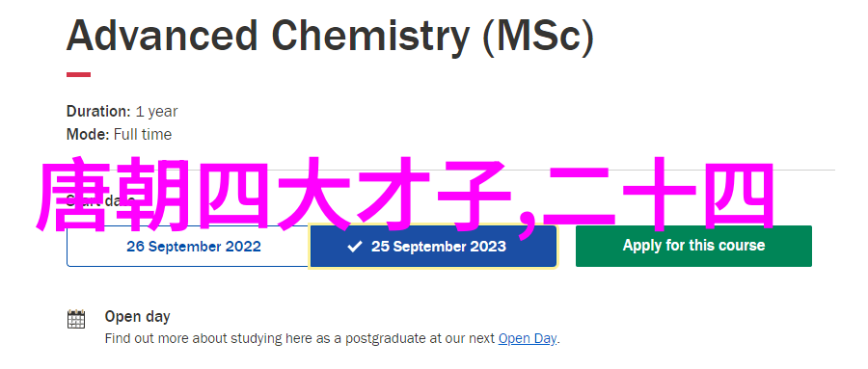Click the 1 year duration value
The width and height of the screenshot is (868, 369).
click(x=156, y=112)
